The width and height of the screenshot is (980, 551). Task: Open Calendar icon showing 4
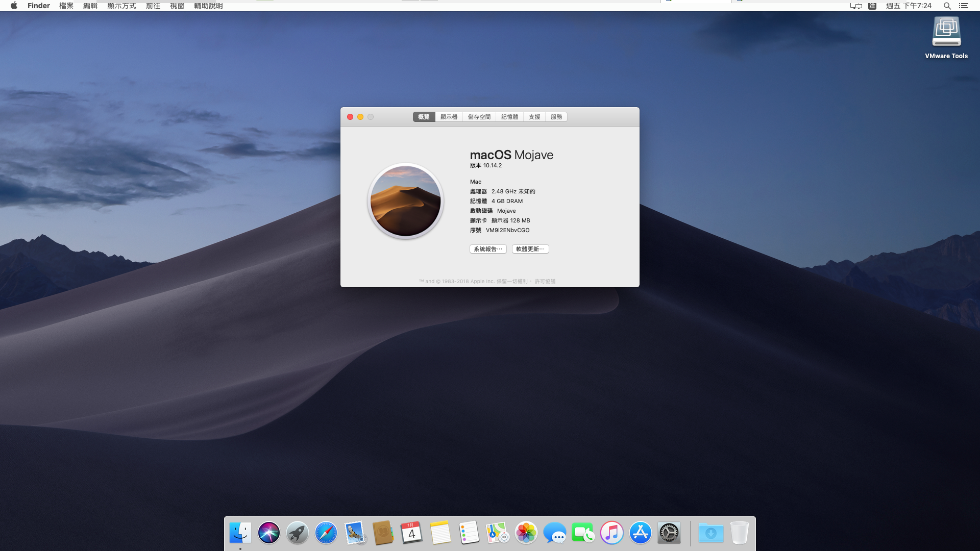click(412, 533)
